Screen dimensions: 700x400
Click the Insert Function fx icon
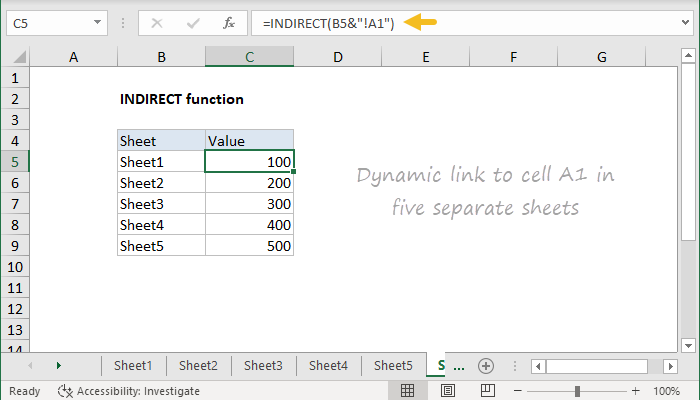[229, 23]
